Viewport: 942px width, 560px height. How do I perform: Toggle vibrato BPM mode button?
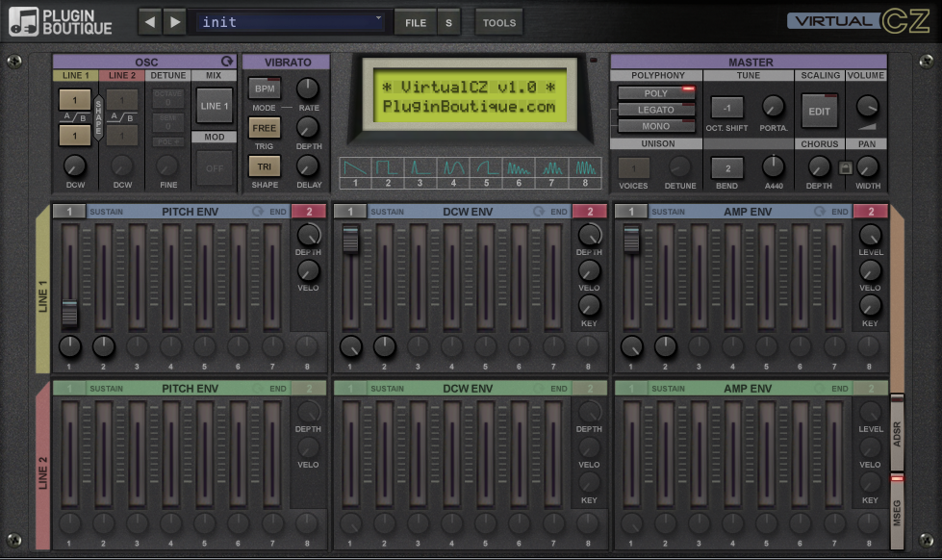click(x=264, y=89)
